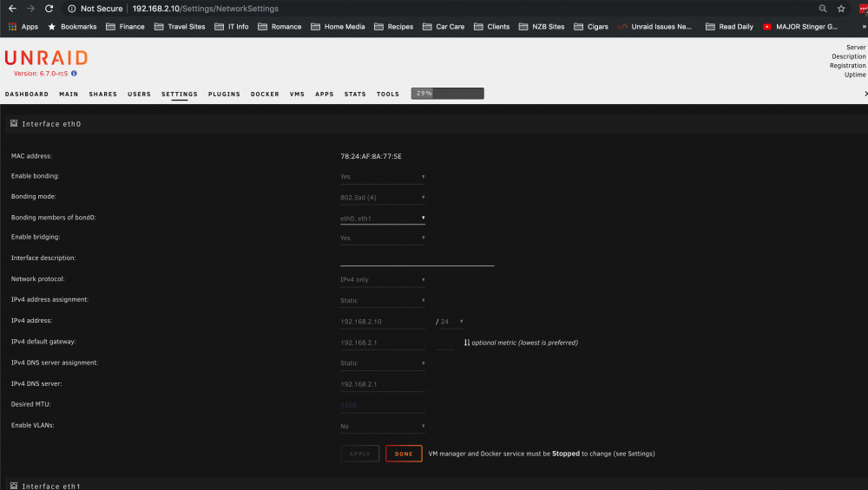Reload the Network Settings page
The height and width of the screenshot is (490, 868).
tap(49, 9)
